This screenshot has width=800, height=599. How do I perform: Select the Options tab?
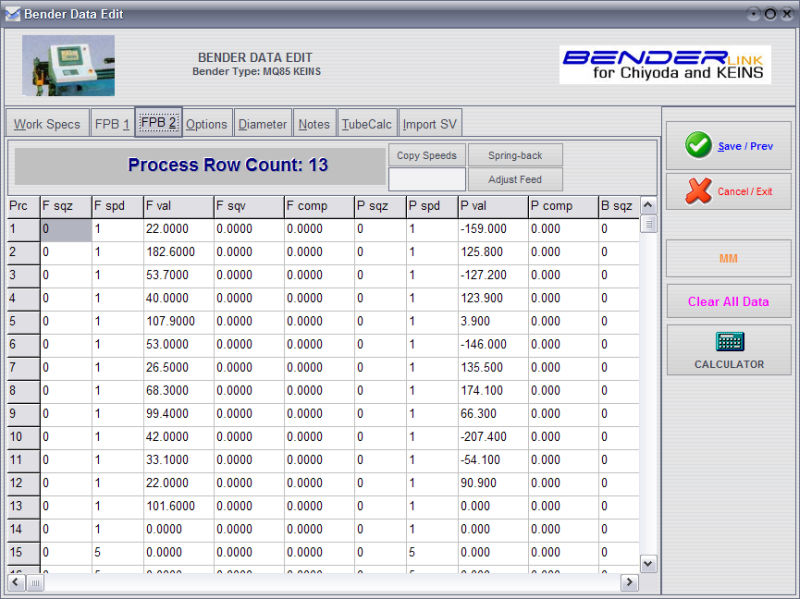(206, 124)
